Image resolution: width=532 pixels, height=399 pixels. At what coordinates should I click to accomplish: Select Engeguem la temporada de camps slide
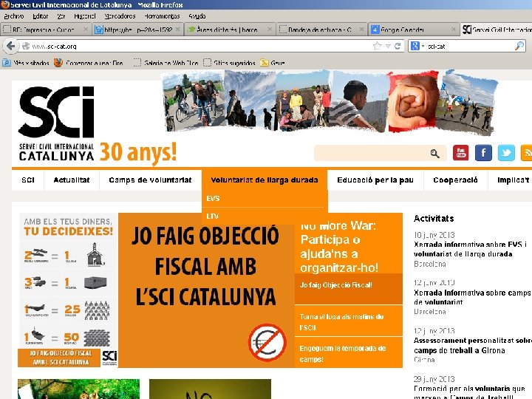349,352
